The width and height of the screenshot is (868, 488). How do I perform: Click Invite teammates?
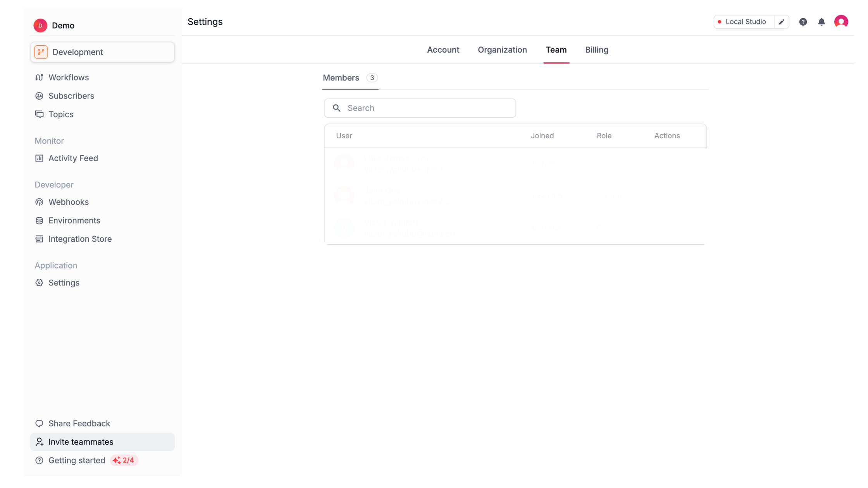tap(81, 442)
